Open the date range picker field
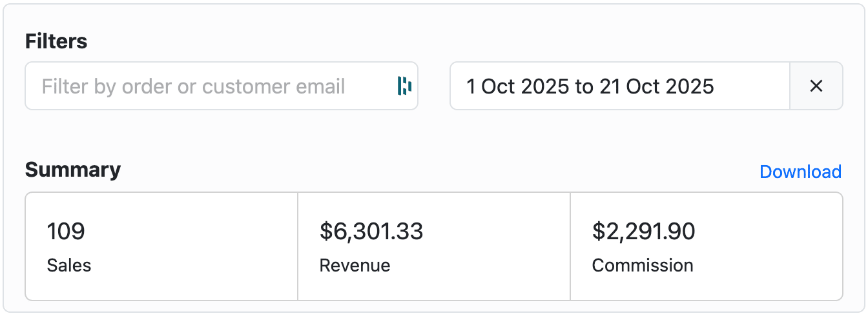 tap(620, 86)
